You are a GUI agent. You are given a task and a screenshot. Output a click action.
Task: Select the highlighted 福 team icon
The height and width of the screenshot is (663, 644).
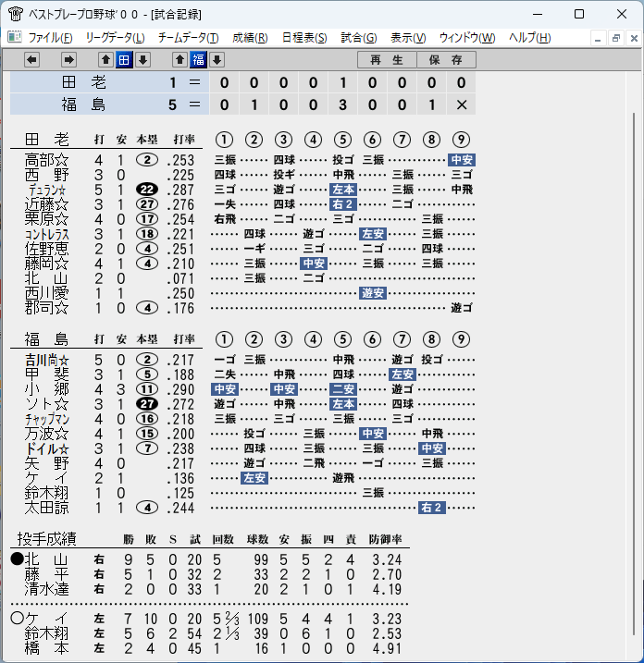198,59
